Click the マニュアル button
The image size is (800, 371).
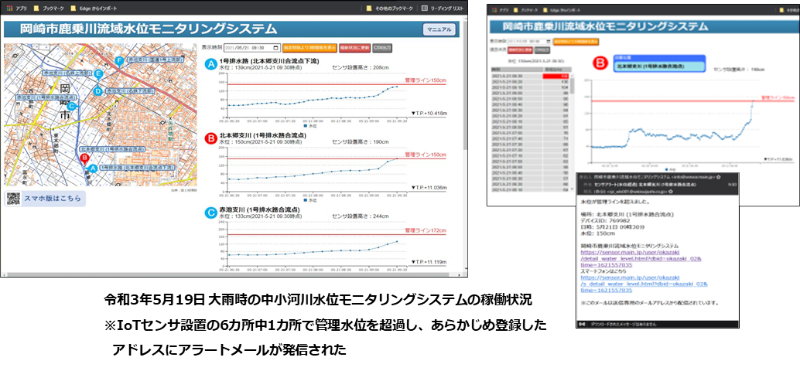(x=439, y=30)
